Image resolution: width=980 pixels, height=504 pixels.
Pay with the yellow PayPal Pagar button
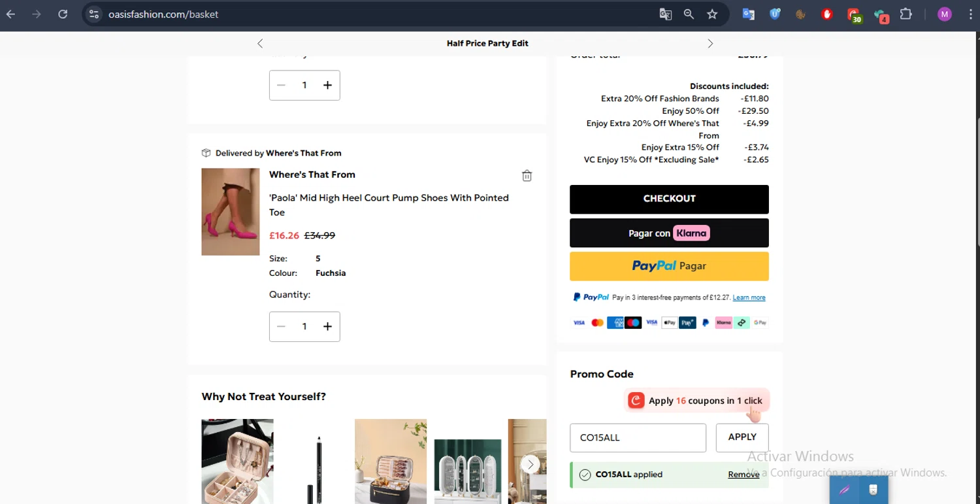(669, 266)
